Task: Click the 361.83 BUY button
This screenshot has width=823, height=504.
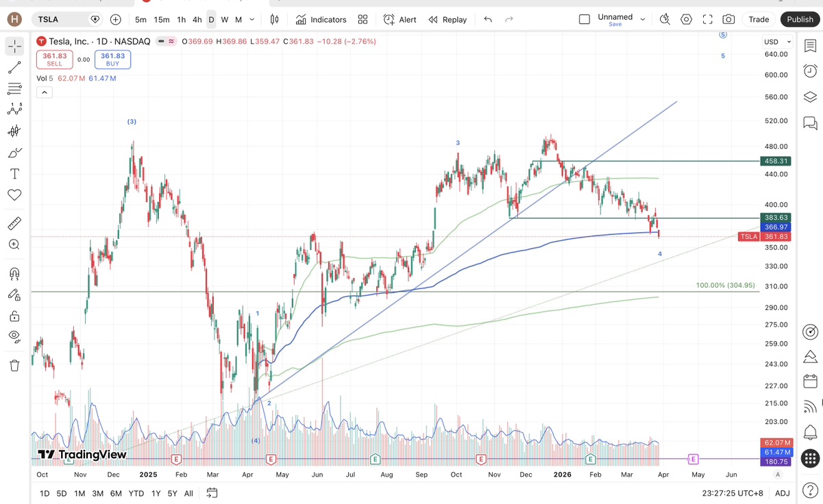Action: point(112,60)
